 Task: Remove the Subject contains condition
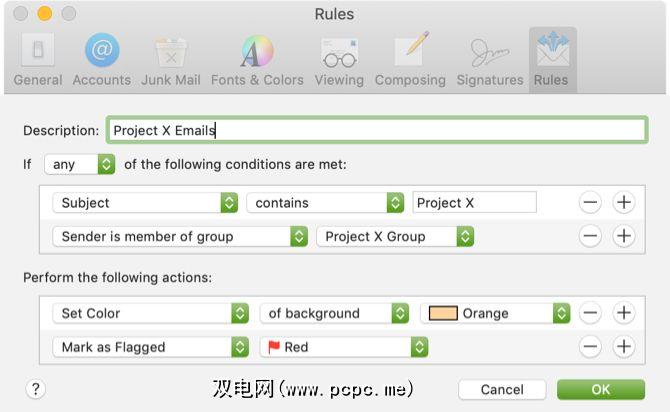(x=590, y=203)
